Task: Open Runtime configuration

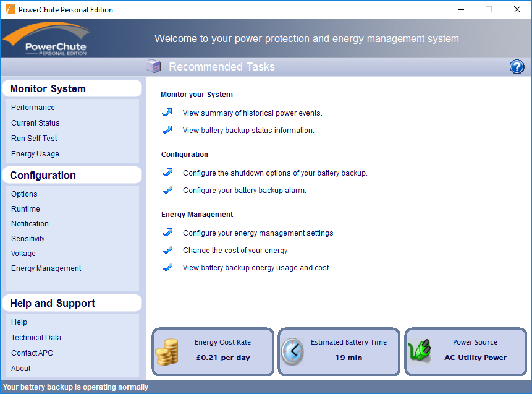Action: (x=25, y=209)
